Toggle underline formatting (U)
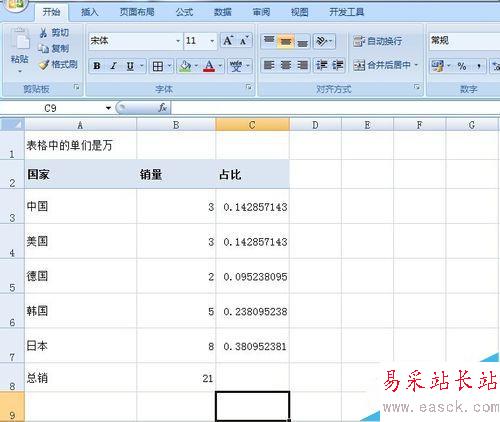This screenshot has width=500, height=422. click(130, 66)
